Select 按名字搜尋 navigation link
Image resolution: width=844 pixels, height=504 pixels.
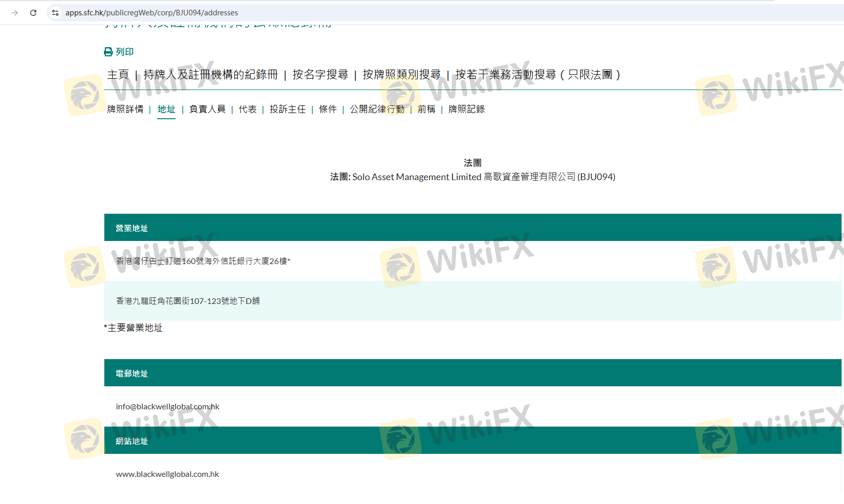[320, 75]
